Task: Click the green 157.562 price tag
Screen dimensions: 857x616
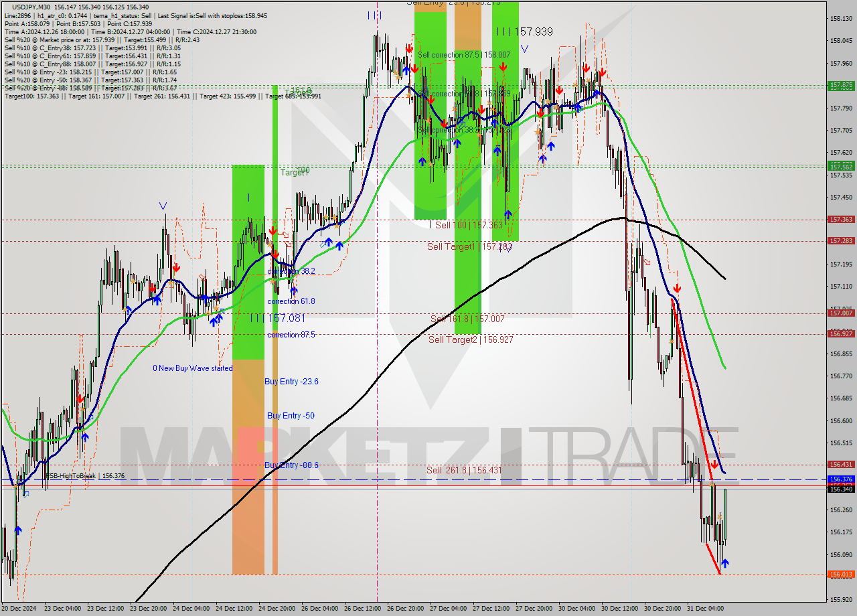Action: point(841,166)
